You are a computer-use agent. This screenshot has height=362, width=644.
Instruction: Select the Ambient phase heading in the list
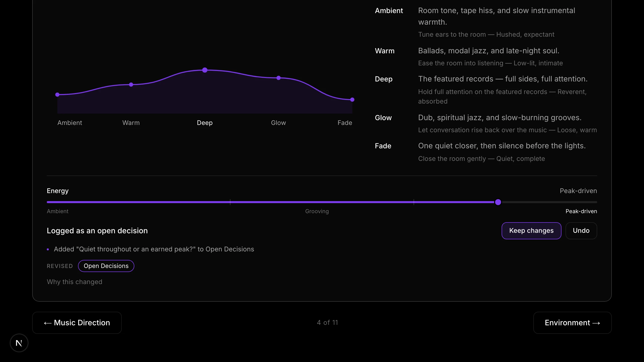pyautogui.click(x=389, y=11)
